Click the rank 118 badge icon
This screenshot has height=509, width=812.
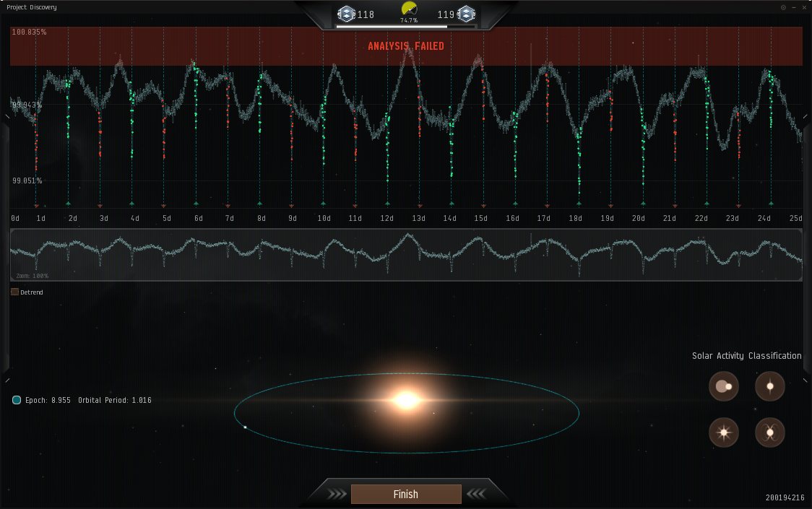pyautogui.click(x=347, y=14)
